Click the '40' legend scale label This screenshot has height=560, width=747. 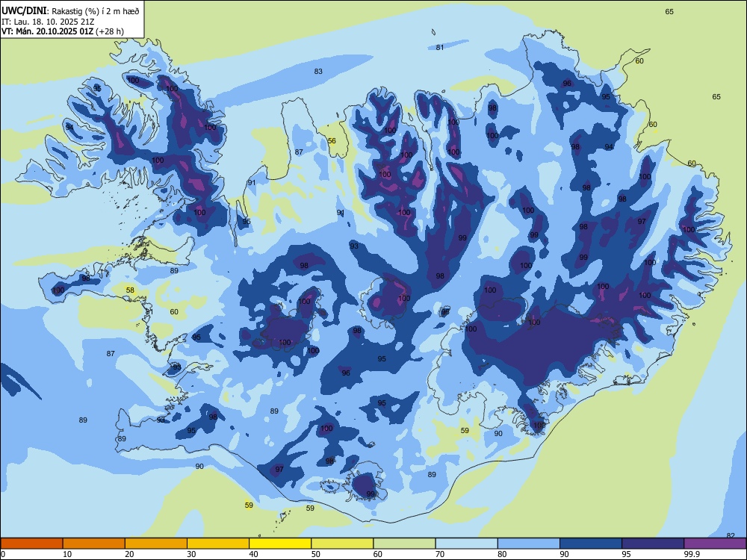[254, 554]
